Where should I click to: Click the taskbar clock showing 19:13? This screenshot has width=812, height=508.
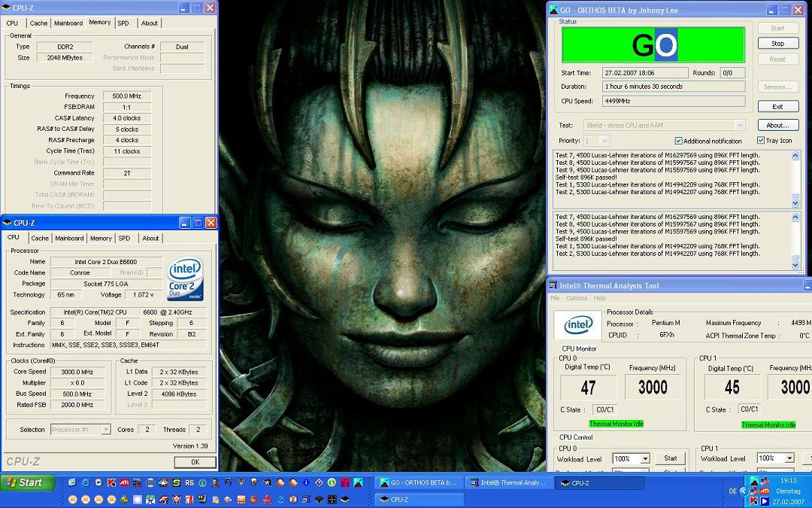click(x=789, y=480)
